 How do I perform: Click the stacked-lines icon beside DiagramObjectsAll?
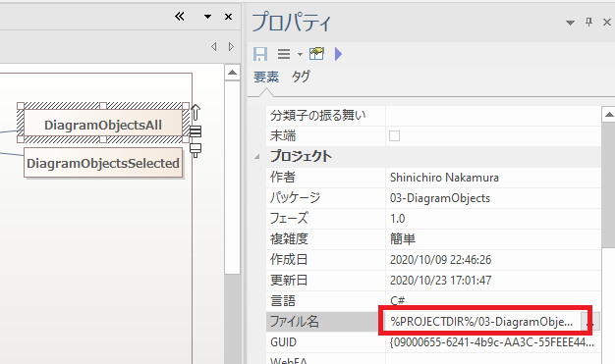(196, 131)
